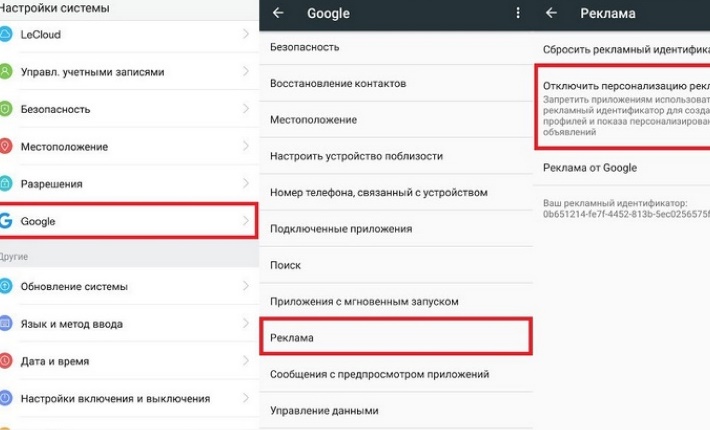Open chevron on system Местоположение row
Image resolution: width=710 pixels, height=430 pixels.
[x=246, y=146]
